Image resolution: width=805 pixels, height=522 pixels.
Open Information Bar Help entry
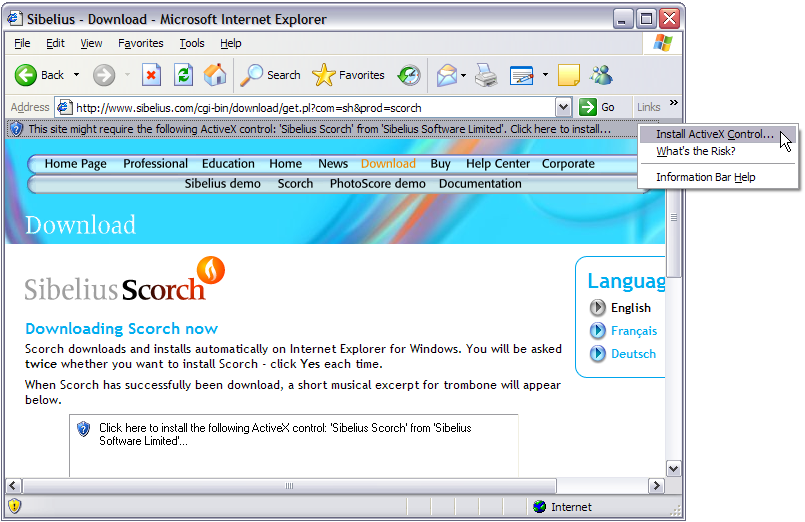(705, 177)
